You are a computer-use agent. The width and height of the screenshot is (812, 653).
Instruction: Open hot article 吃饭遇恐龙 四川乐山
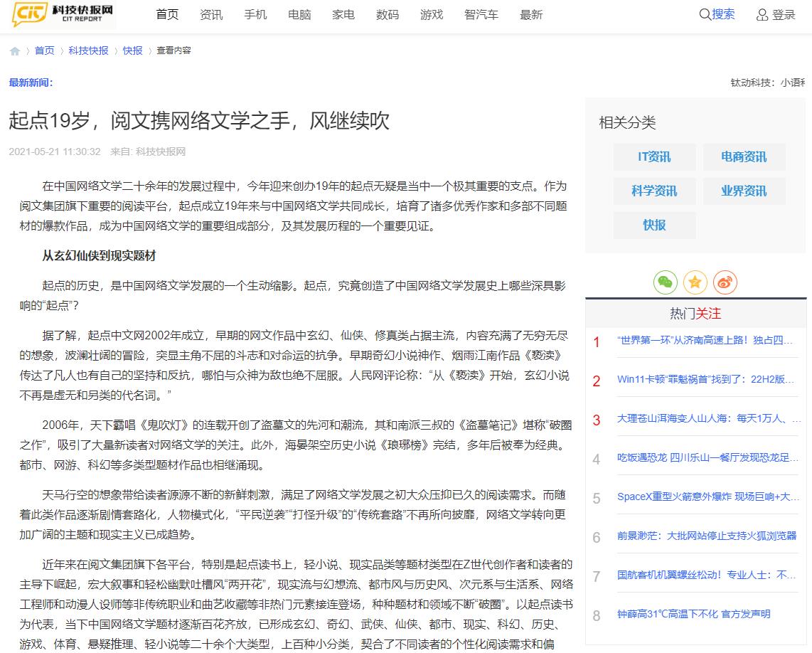707,457
